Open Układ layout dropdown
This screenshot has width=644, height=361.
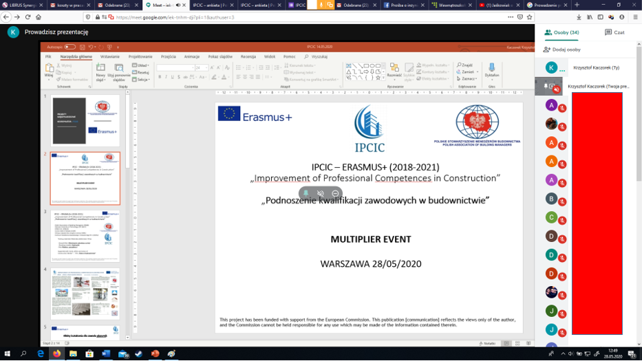pyautogui.click(x=140, y=65)
